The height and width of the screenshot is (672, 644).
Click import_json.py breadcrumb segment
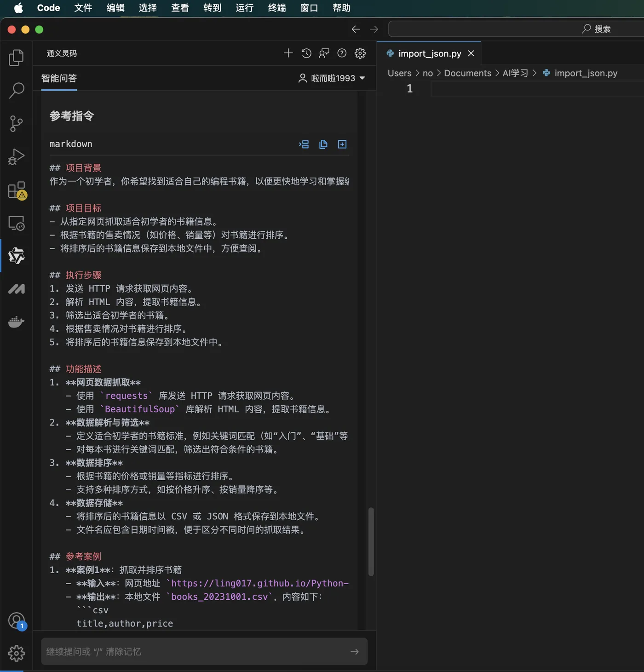[586, 73]
